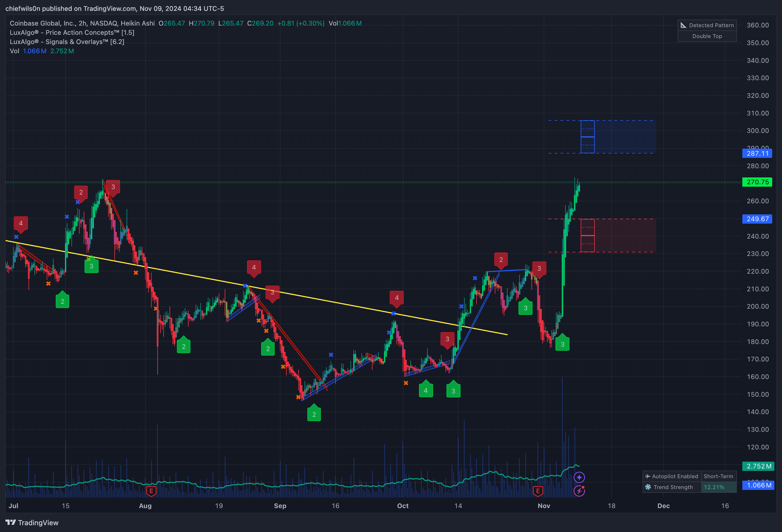Click the 360.00 price axis label
782x532 pixels.
pos(758,25)
